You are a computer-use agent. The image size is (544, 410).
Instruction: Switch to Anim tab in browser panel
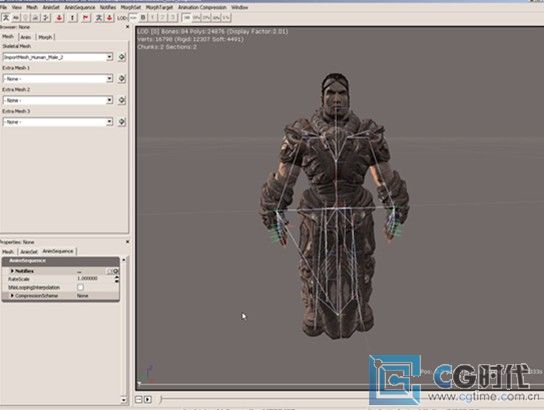(x=25, y=37)
